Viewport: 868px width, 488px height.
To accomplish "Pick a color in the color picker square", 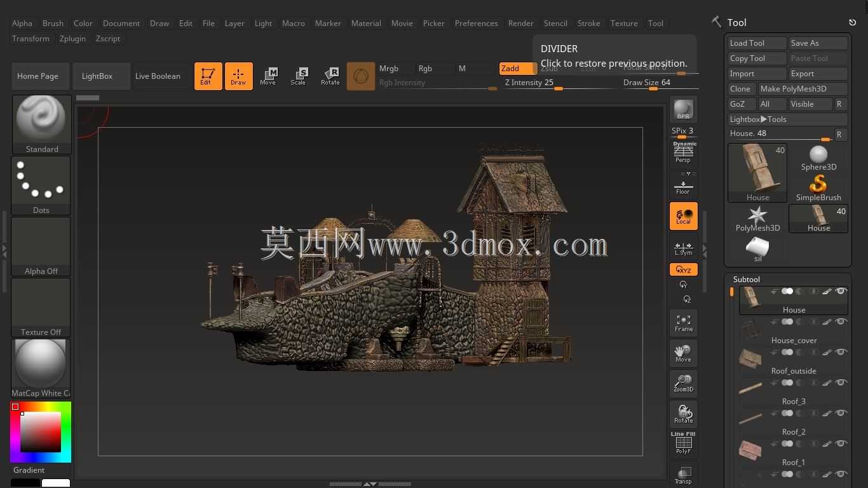I will click(x=41, y=432).
